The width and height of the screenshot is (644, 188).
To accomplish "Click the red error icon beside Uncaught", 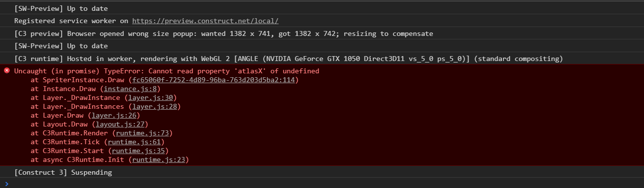I will click(7, 71).
